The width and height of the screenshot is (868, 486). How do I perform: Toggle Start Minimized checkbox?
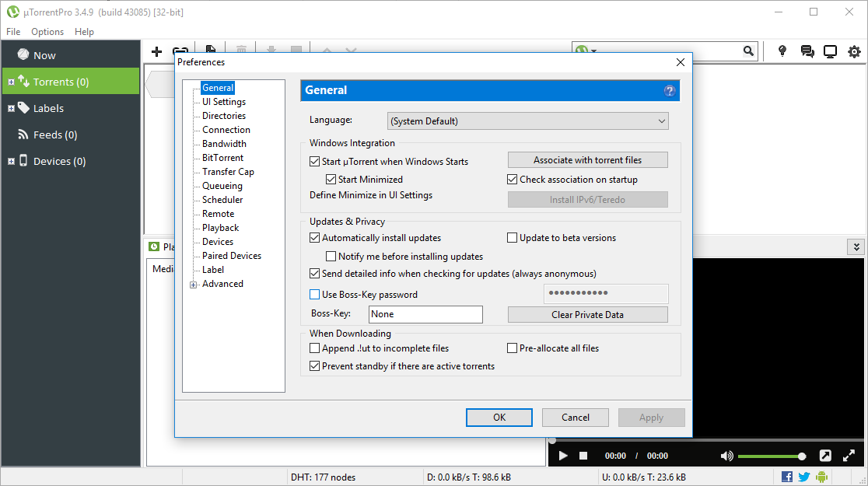coord(331,179)
